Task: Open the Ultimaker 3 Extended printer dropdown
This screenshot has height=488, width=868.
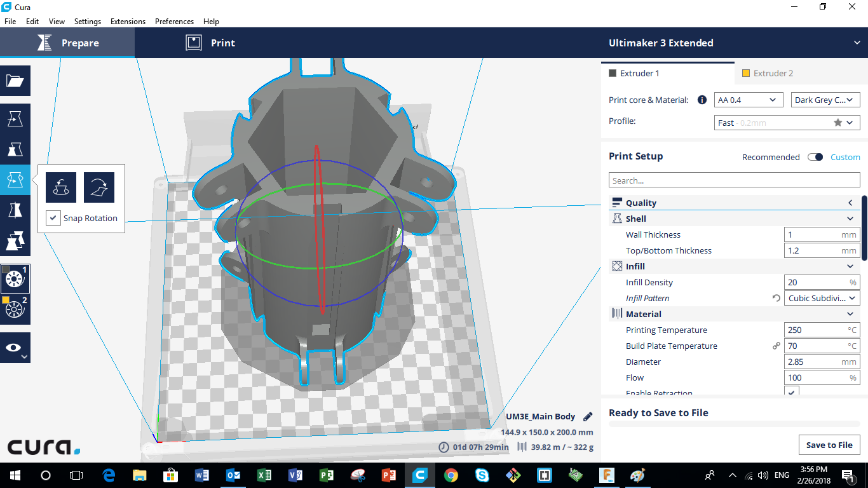Action: point(734,43)
